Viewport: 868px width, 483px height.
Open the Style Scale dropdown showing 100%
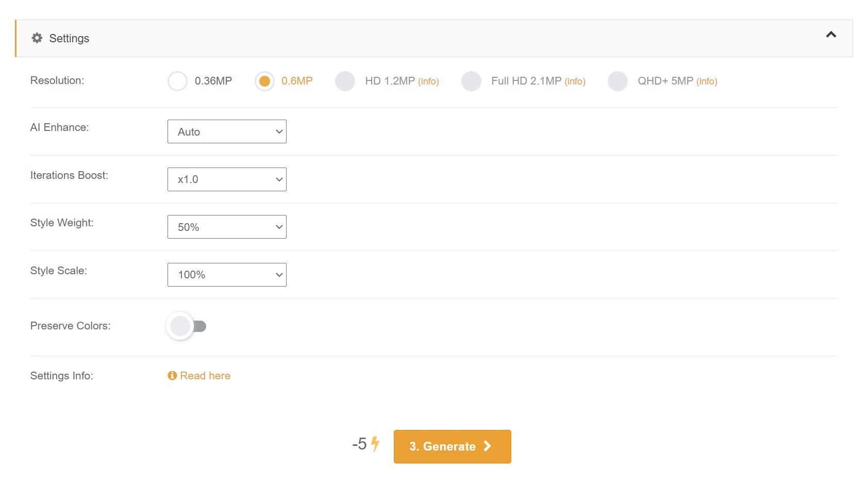pos(227,275)
